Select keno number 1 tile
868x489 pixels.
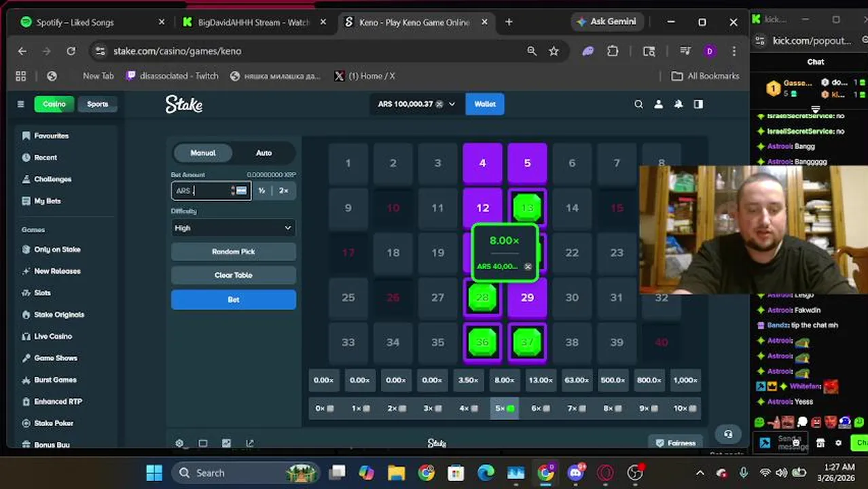coord(348,163)
